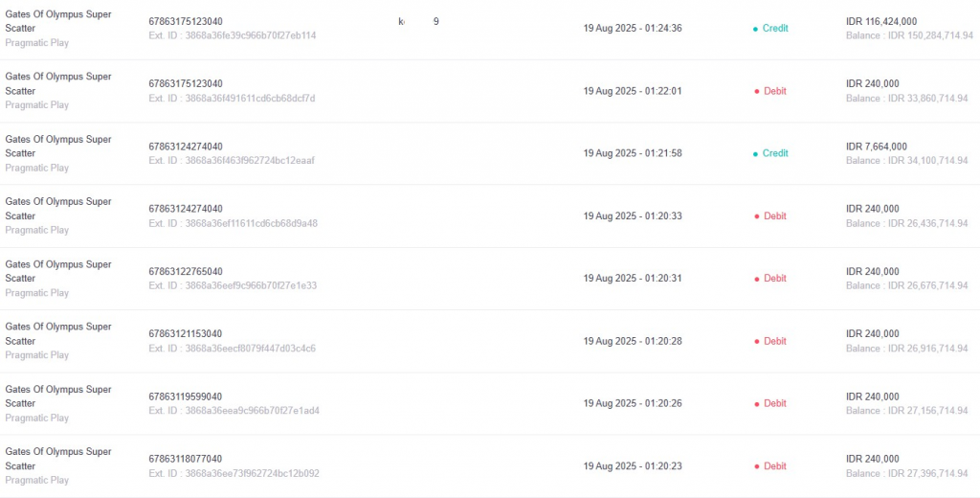Click the Debit status dot at 01:20:26
The image size is (980, 498).
tap(757, 404)
